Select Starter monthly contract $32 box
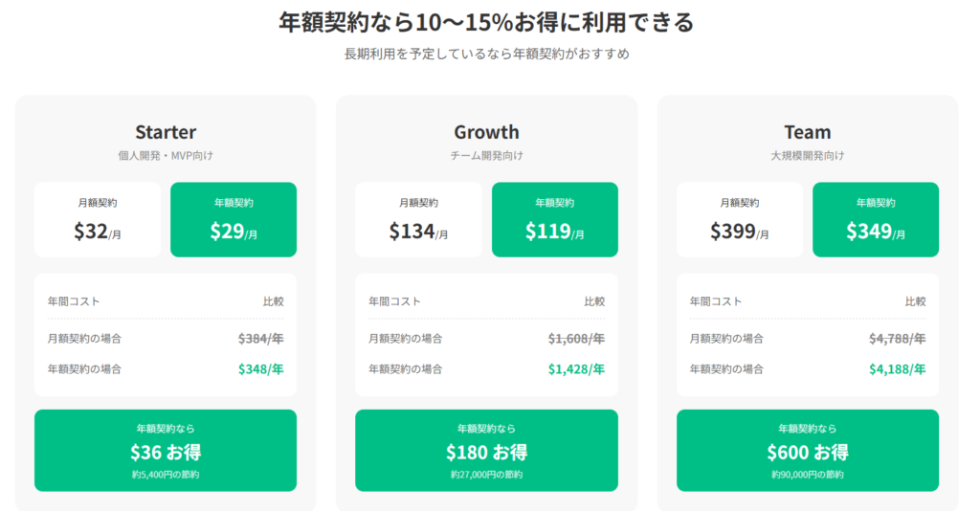Image resolution: width=980 pixels, height=511 pixels. click(98, 220)
